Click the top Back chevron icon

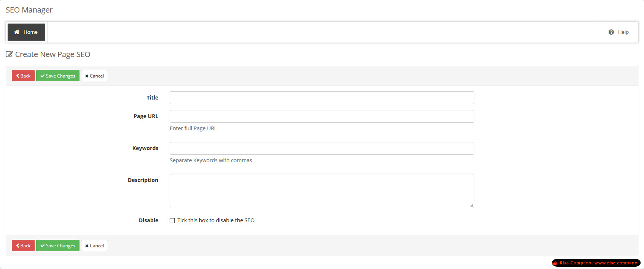point(17,76)
